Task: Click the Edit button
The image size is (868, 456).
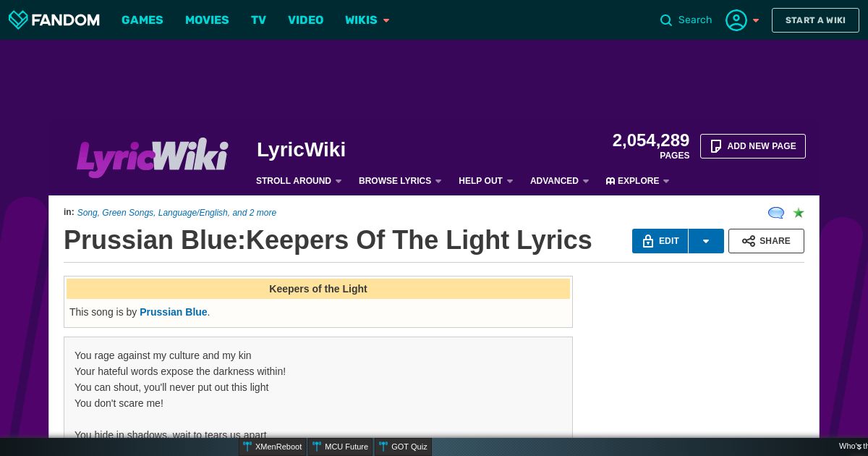Action: click(660, 241)
